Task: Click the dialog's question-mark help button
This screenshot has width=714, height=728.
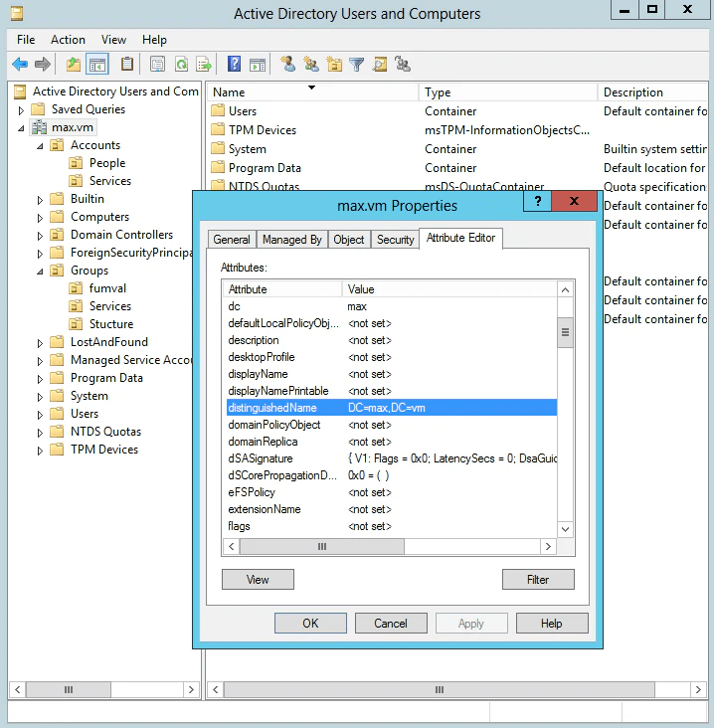Action: point(538,202)
